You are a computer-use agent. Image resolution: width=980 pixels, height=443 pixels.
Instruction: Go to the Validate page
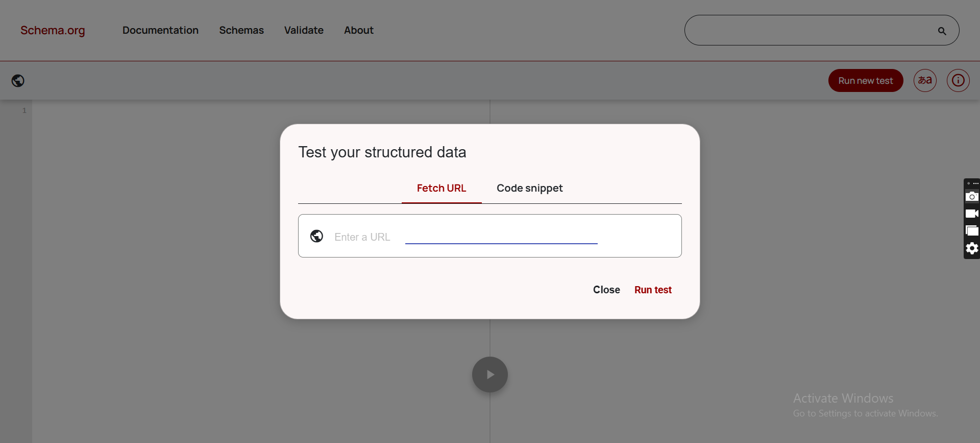tap(304, 30)
